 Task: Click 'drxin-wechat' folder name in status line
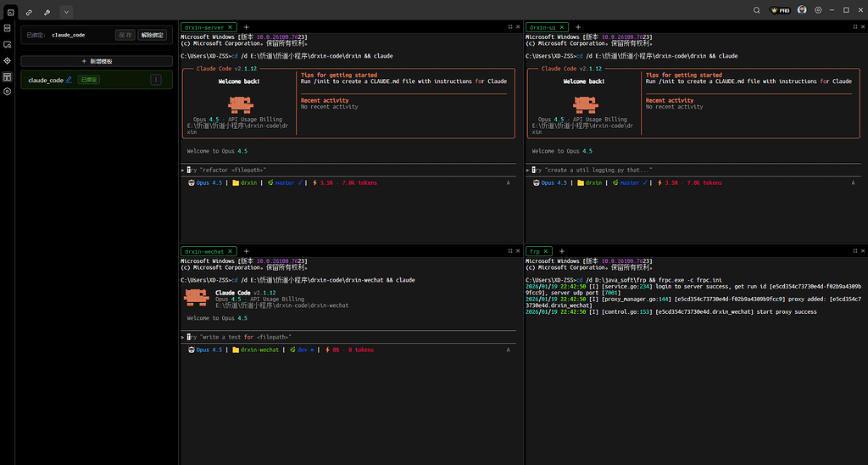(x=259, y=350)
